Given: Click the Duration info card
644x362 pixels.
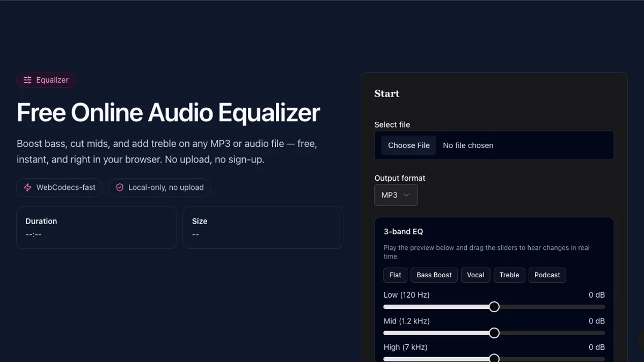Looking at the screenshot, I should (97, 227).
